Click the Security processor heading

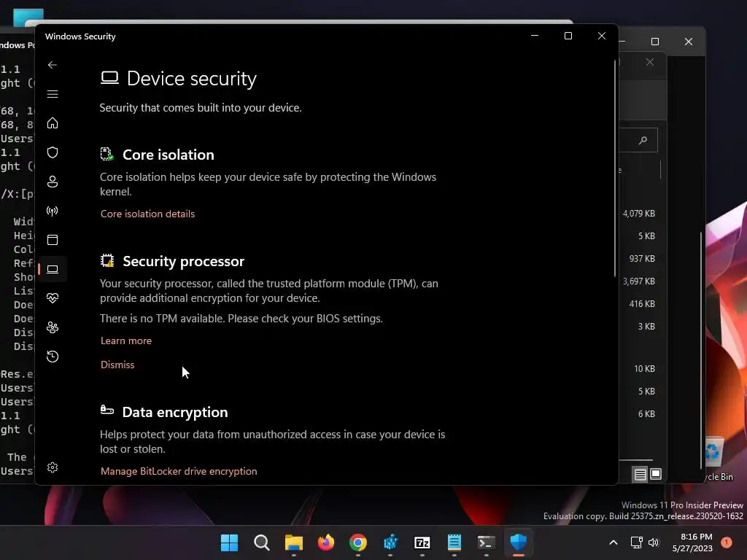[183, 261]
